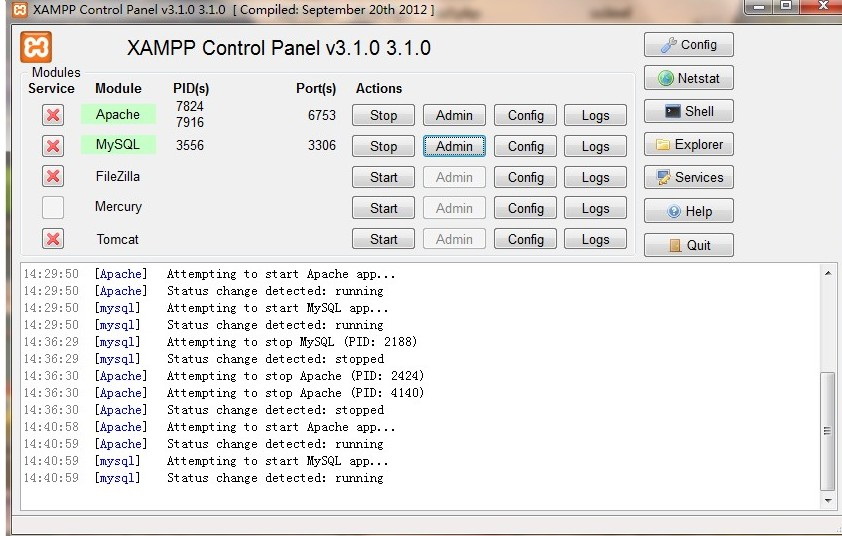Open Apache Admin page
The image size is (842, 536).
454,115
